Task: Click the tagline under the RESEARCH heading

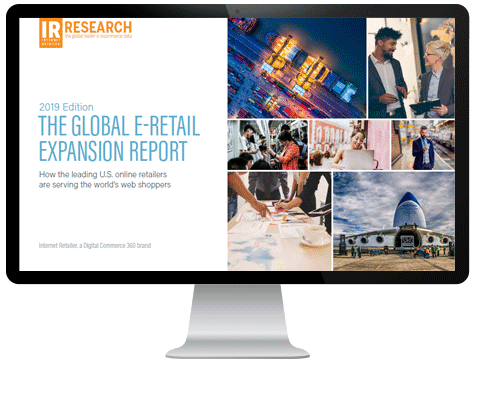Action: 98,36
